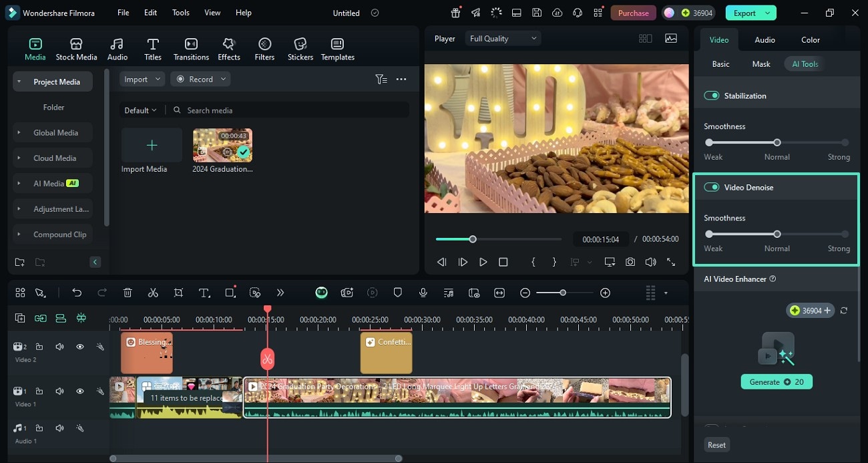Hide Video 1 track with eye icon

pyautogui.click(x=79, y=391)
